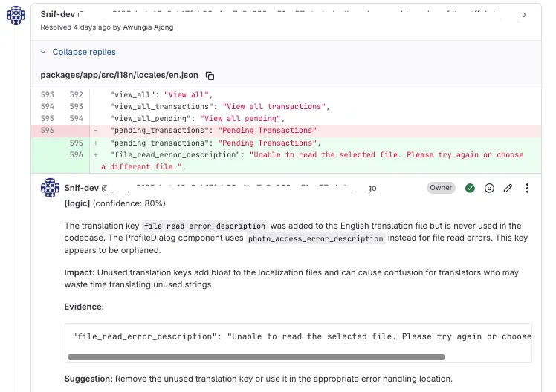Click the Owner badge

[x=441, y=188]
